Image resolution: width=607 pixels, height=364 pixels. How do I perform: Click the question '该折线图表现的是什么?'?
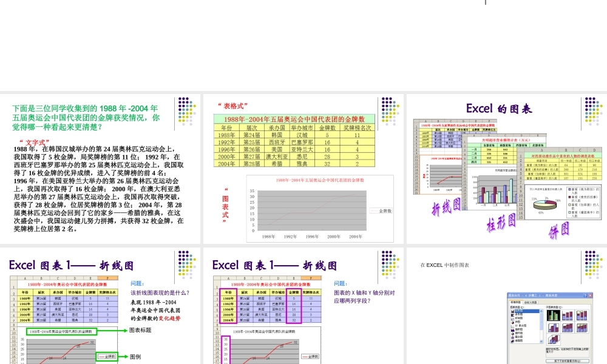(x=160, y=293)
